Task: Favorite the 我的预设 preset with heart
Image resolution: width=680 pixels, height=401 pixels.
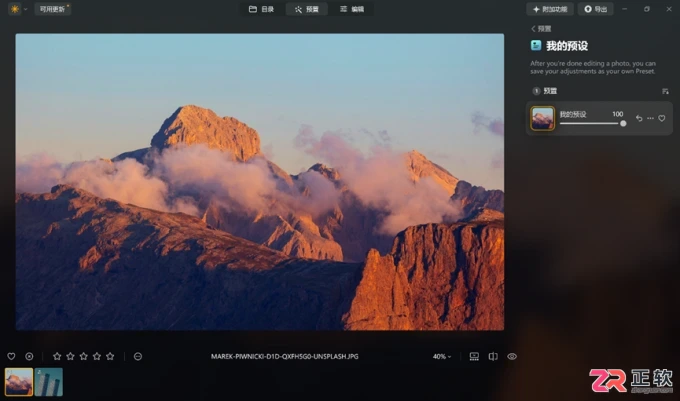Action: 662,118
